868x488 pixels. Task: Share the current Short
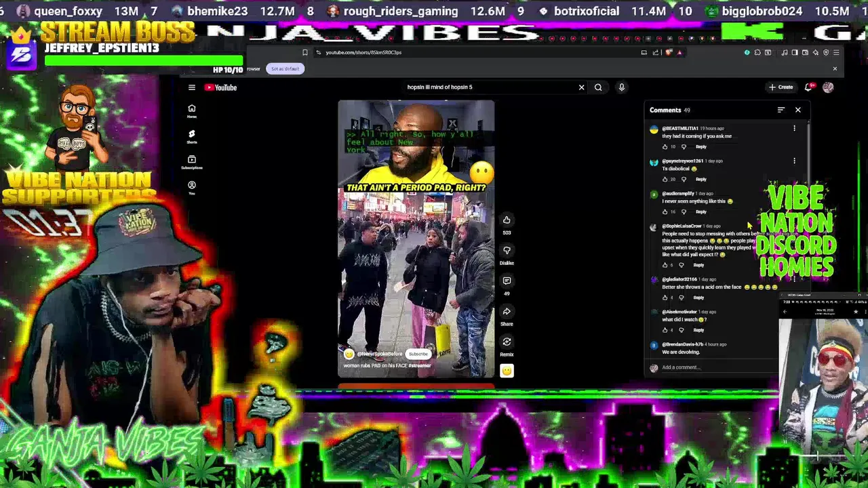click(x=507, y=312)
